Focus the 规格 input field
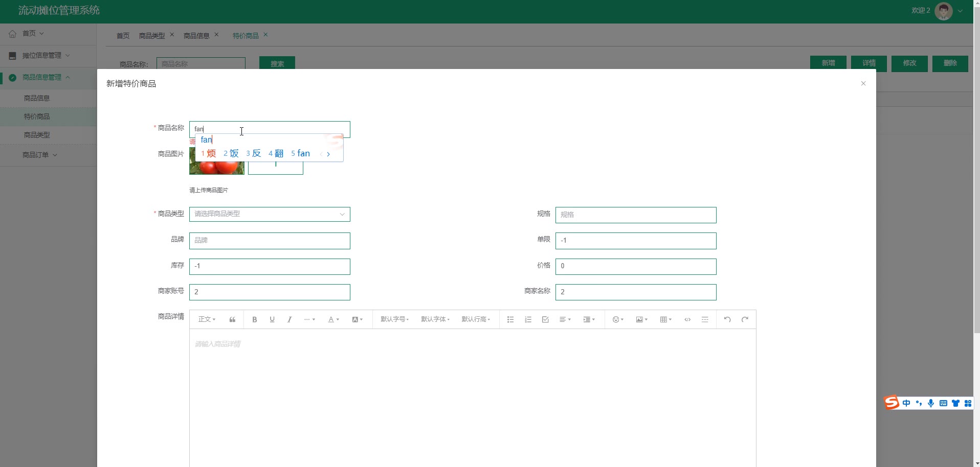 tap(636, 215)
